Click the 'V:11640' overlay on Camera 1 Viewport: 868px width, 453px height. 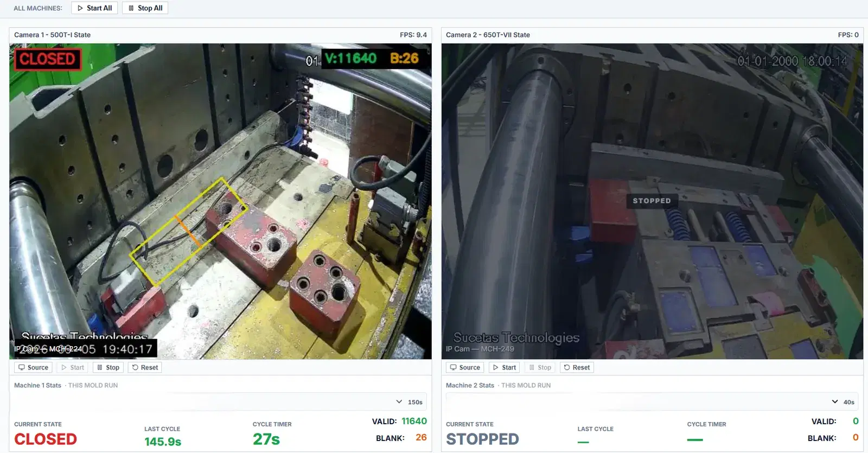[x=350, y=59]
